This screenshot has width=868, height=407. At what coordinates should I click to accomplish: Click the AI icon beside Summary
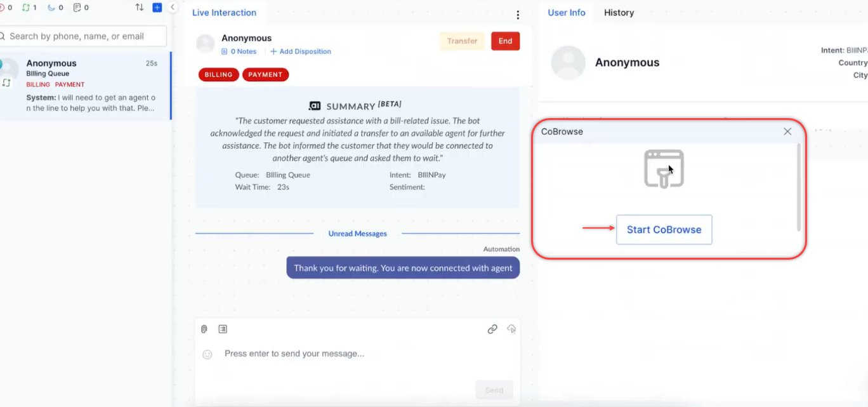[315, 106]
